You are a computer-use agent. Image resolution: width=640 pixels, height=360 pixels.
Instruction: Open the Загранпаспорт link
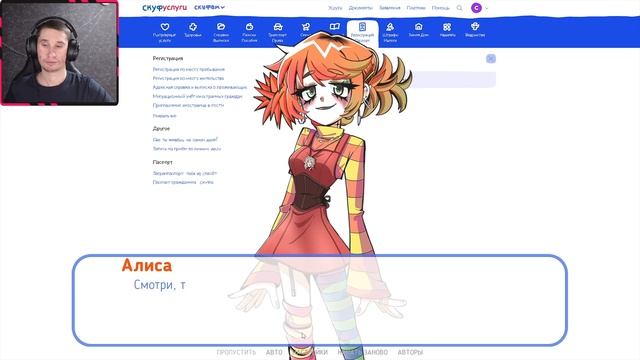pos(185,173)
